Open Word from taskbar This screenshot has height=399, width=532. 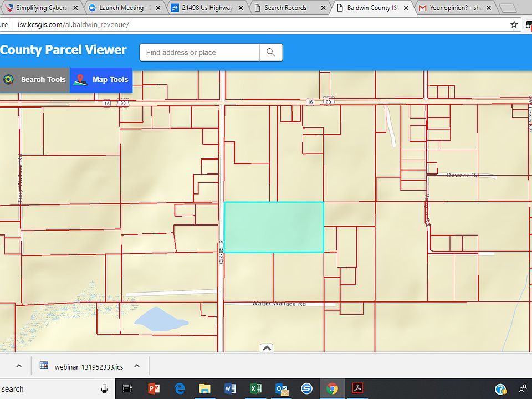[x=230, y=388]
